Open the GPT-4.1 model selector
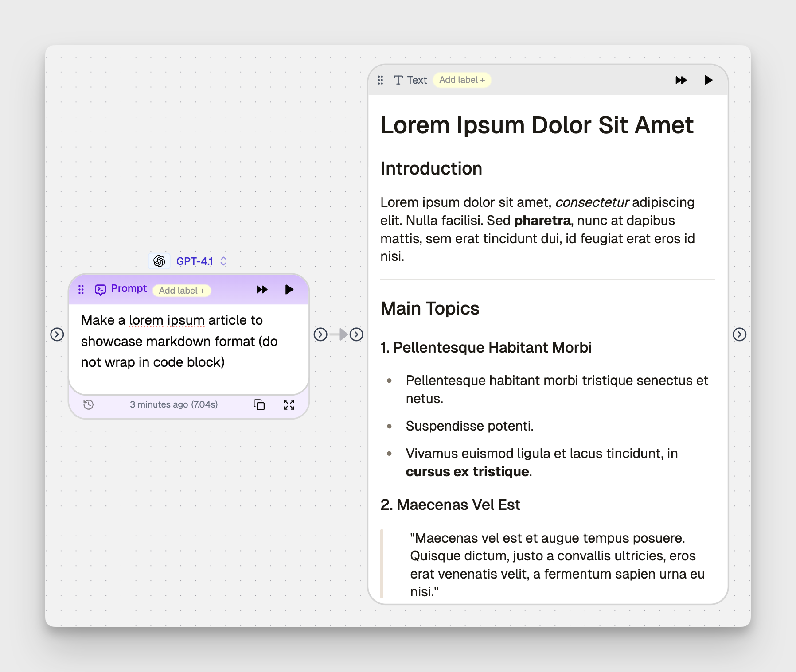Viewport: 796px width, 672px height. coord(223,261)
